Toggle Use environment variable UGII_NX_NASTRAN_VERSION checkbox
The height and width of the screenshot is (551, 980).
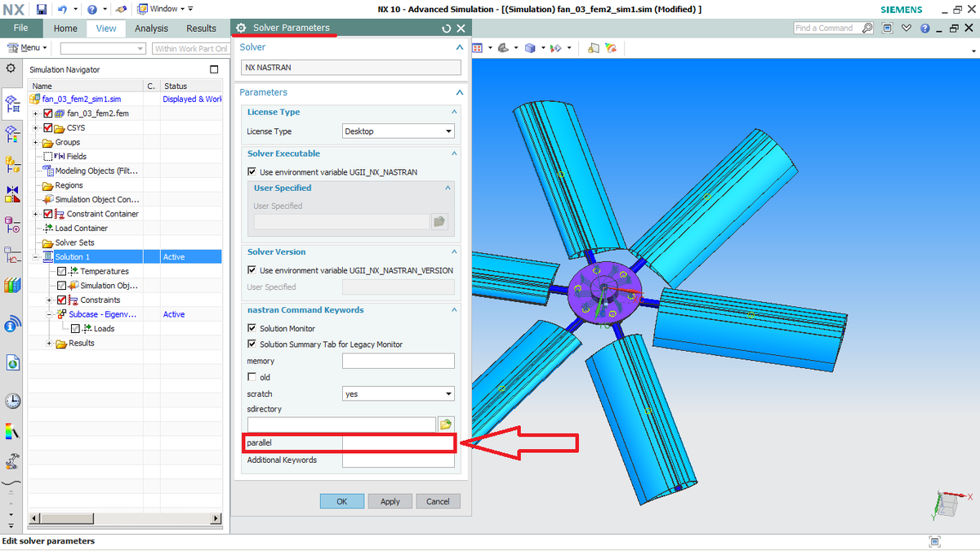tap(252, 270)
